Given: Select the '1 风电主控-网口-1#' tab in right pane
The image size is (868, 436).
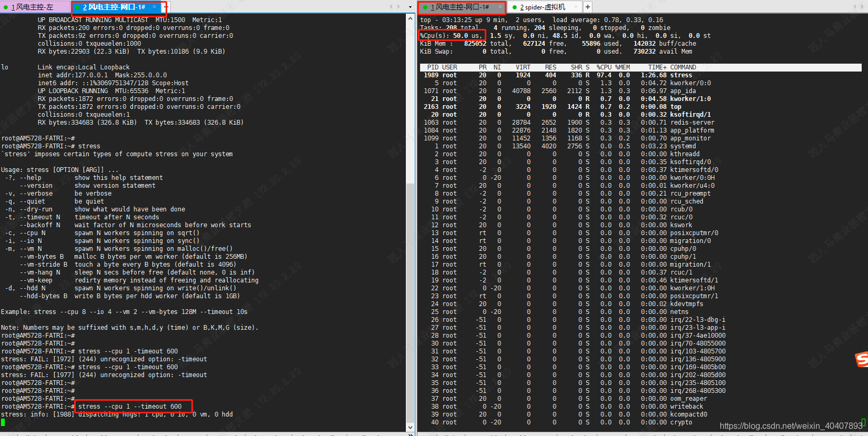Looking at the screenshot, I should click(x=462, y=7).
